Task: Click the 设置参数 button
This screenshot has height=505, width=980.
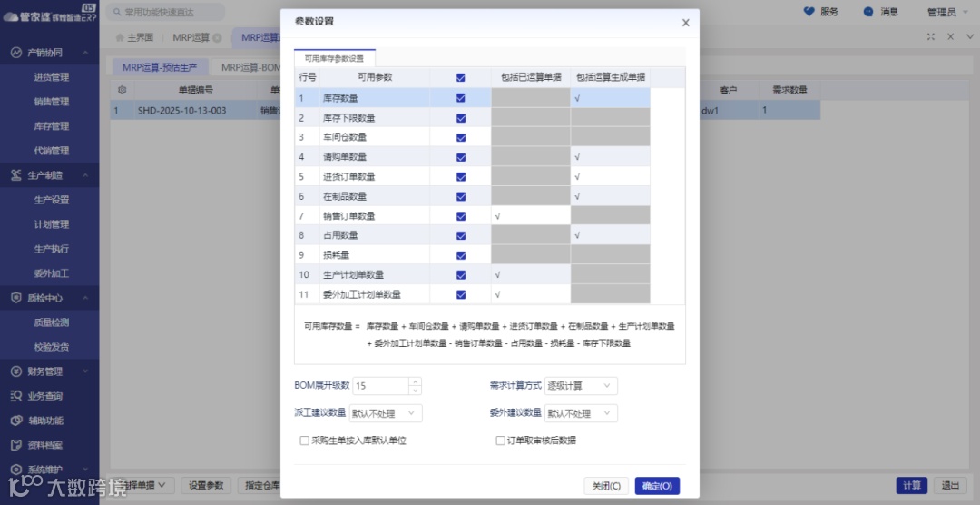Action: (206, 485)
